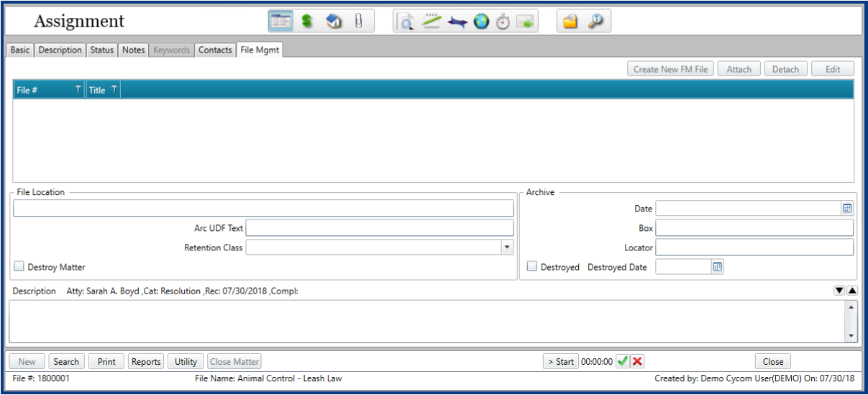This screenshot has width=868, height=395.
Task: Click the envelope with green arrow icon
Action: 526,22
